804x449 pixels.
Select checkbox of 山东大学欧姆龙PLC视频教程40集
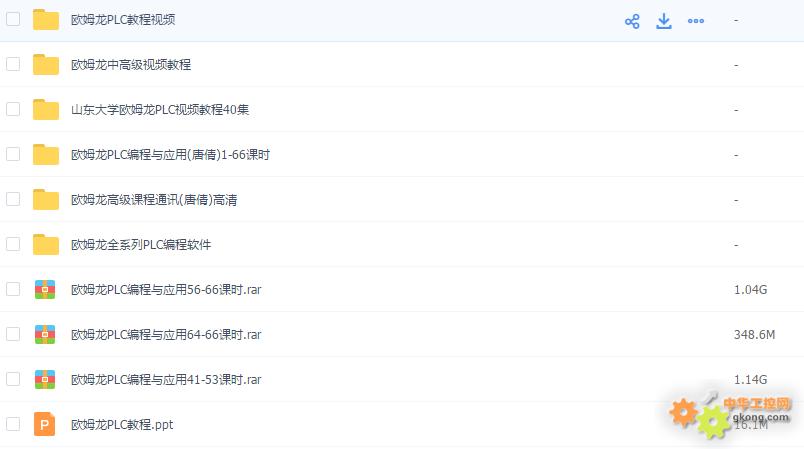click(x=13, y=109)
